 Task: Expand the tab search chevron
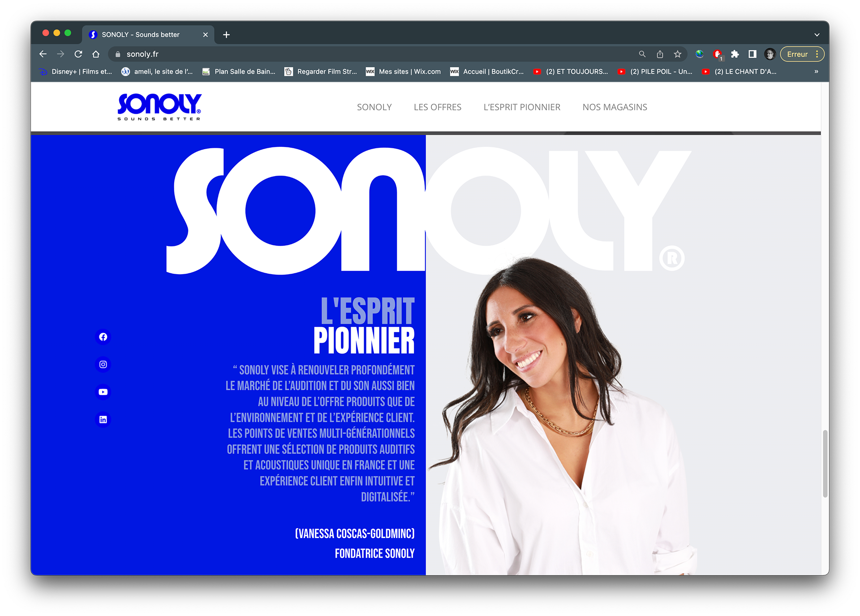click(817, 34)
